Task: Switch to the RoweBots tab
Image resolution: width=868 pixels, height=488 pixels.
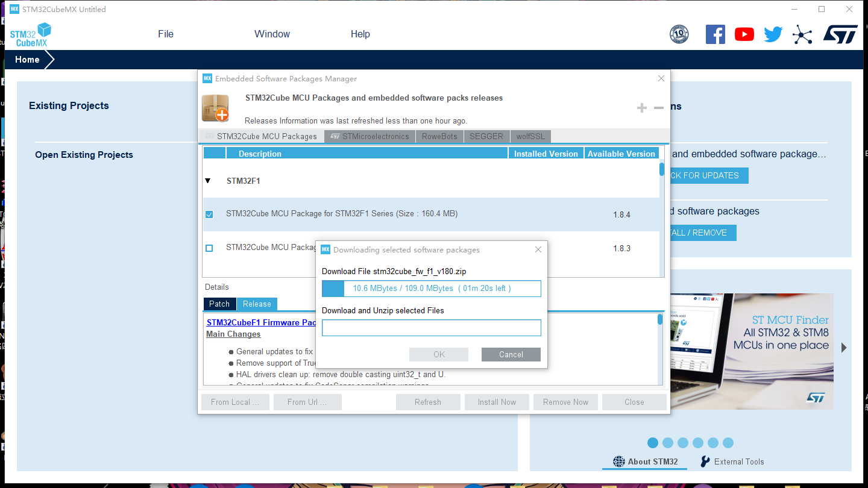Action: pyautogui.click(x=439, y=136)
